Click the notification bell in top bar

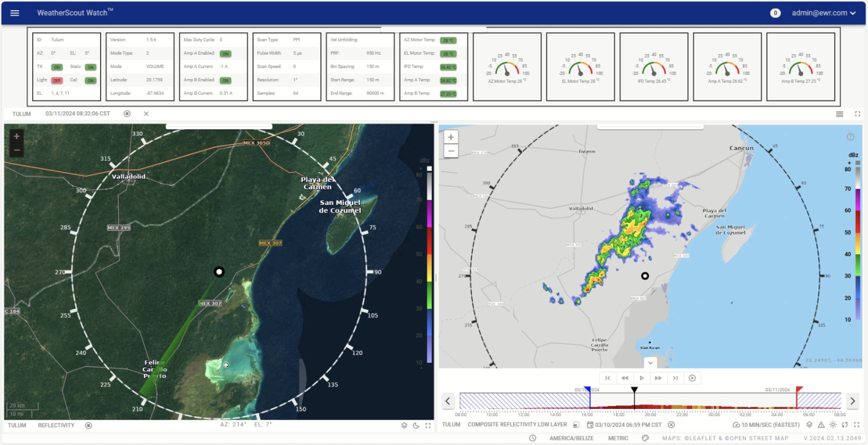click(x=775, y=12)
